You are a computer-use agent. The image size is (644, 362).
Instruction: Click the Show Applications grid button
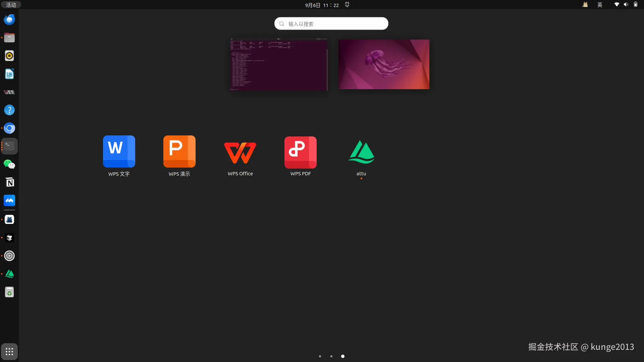(9, 352)
